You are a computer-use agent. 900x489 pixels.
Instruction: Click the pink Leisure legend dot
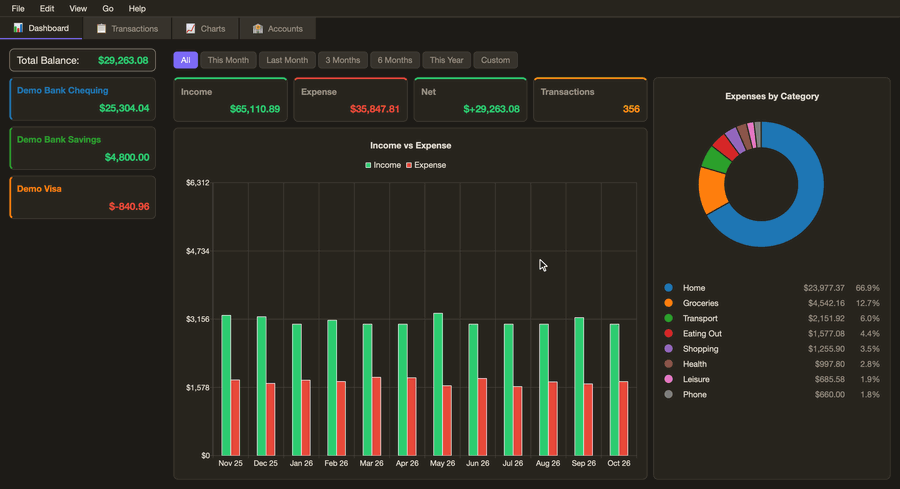coord(668,379)
